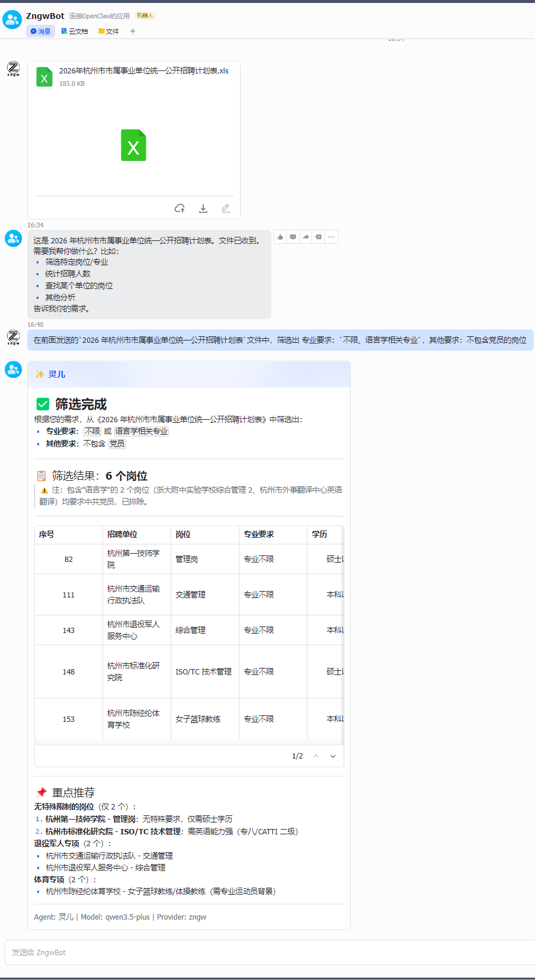Switch to the 文件 tab
The width and height of the screenshot is (535, 980).
[108, 31]
